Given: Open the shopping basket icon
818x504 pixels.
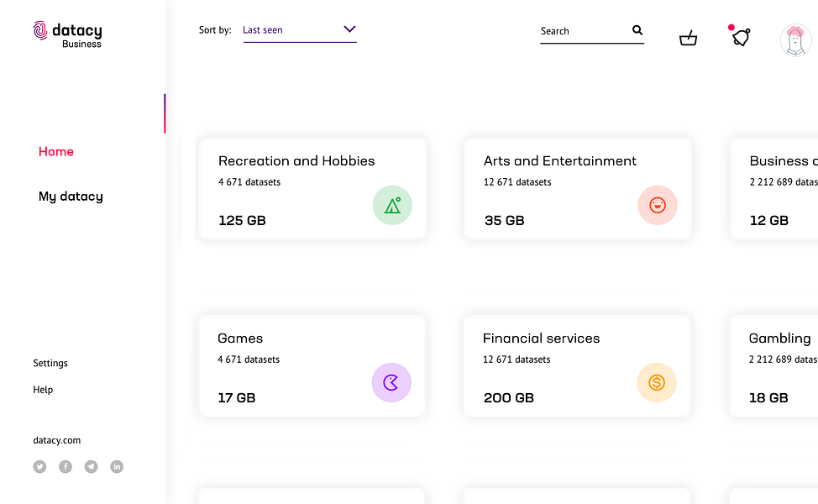Looking at the screenshot, I should point(688,38).
